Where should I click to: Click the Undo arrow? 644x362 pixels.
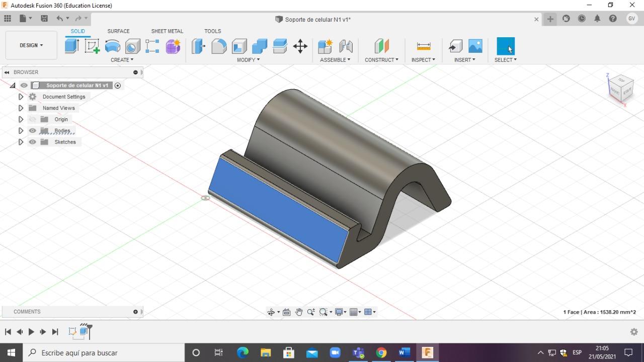[60, 19]
